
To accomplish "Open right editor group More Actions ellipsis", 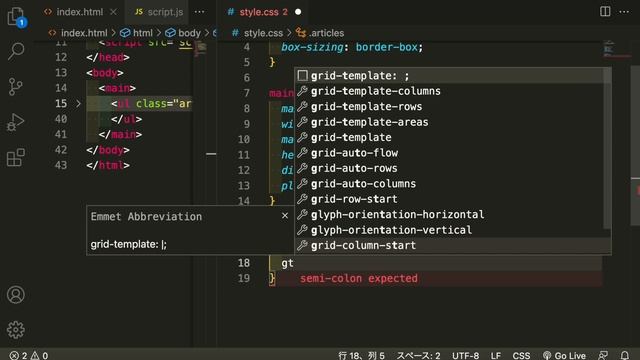I will pyautogui.click(x=624, y=12).
